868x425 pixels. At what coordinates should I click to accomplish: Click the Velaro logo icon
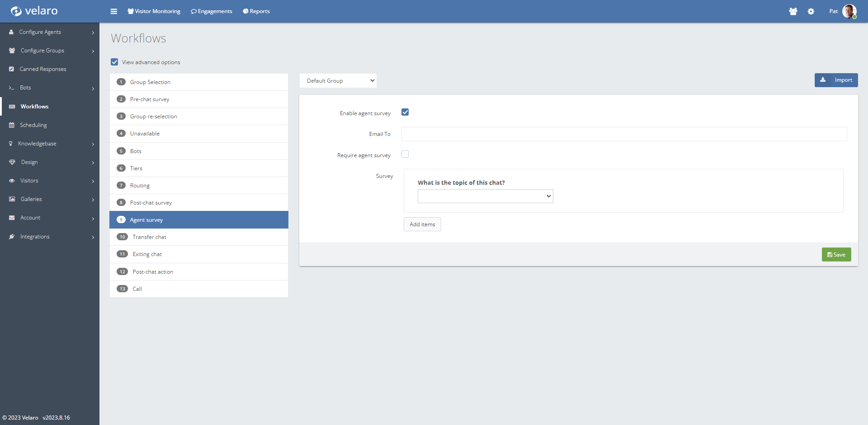(16, 11)
